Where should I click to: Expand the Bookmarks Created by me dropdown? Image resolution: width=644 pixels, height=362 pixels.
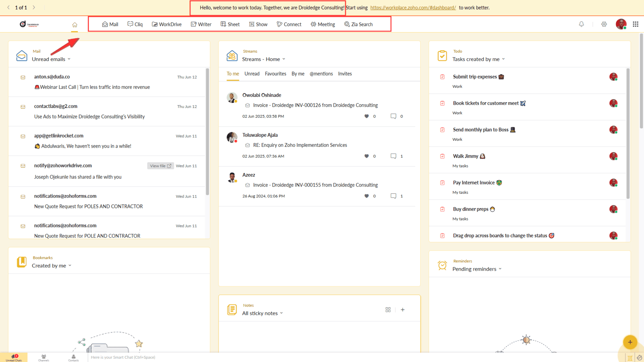point(52,265)
